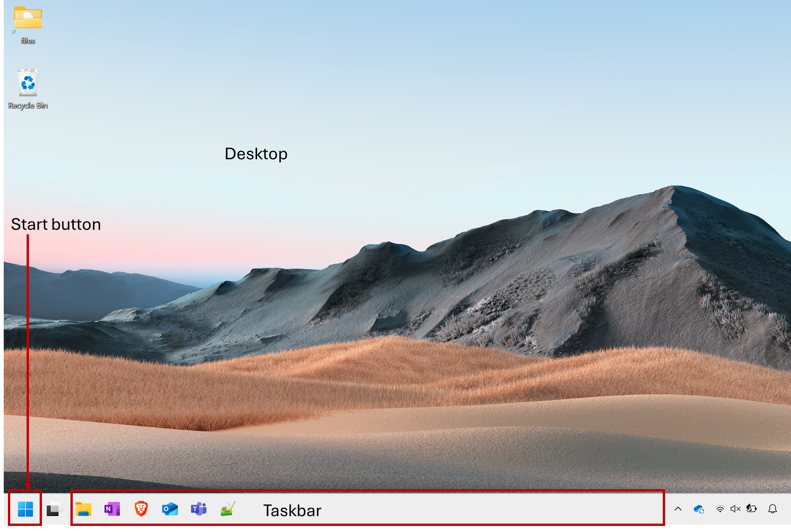Open Outlook from the taskbar
791x532 pixels.
(x=170, y=509)
